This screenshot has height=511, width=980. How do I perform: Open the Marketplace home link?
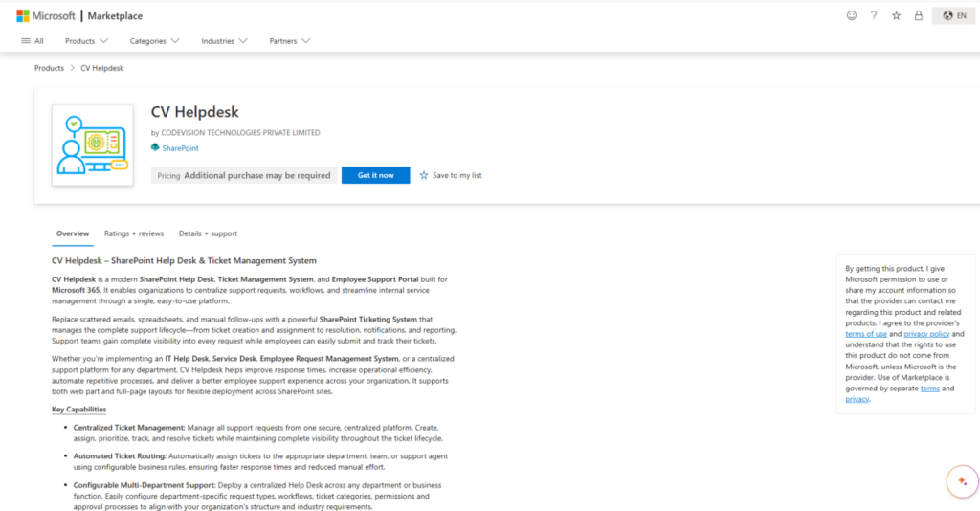tap(115, 15)
